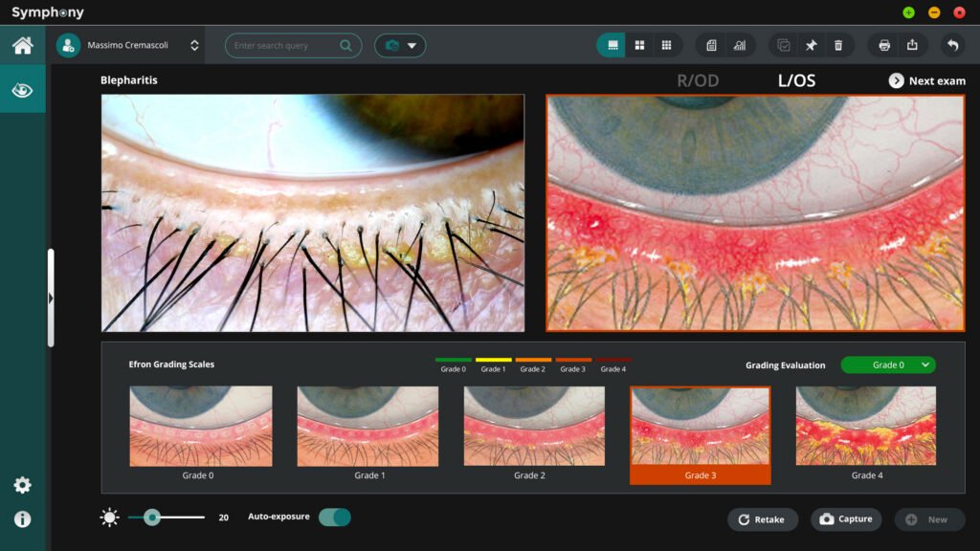Expand the patient Massimo Cremascoli selector
Image resolution: width=980 pixels, height=551 pixels.
tap(194, 45)
